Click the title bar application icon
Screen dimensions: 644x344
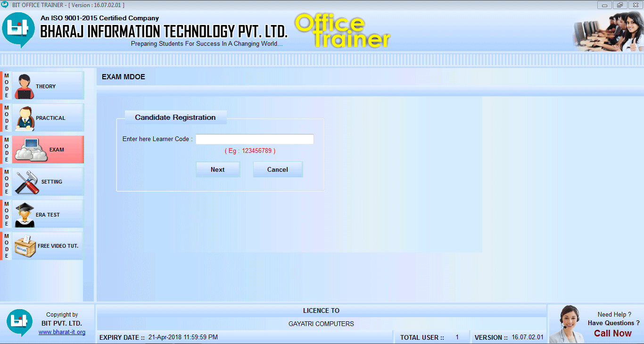[5, 5]
